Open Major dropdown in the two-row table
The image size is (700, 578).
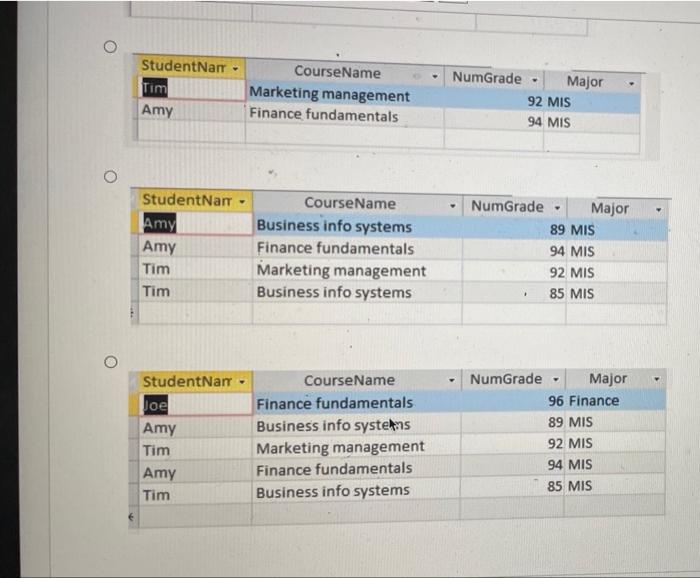coord(631,83)
